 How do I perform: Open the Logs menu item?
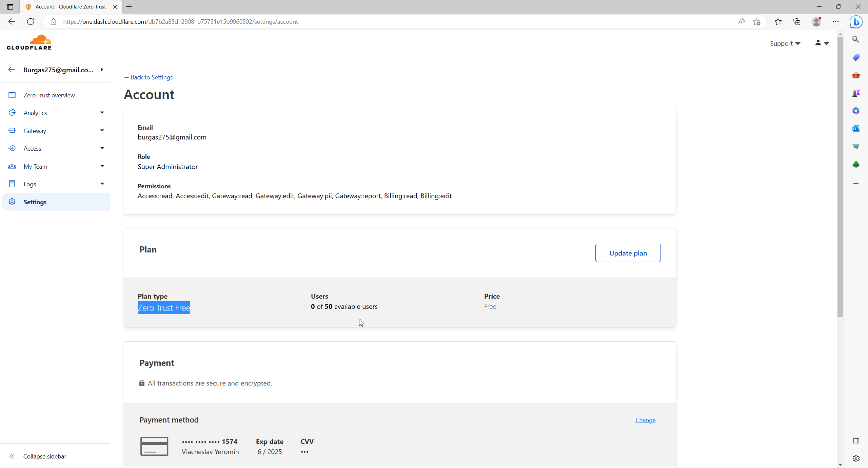point(30,184)
